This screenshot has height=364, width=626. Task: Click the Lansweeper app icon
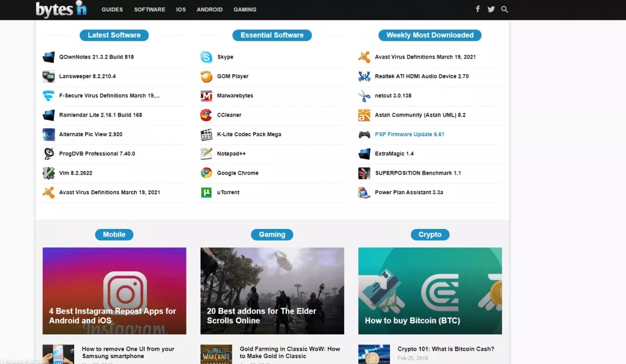point(49,77)
